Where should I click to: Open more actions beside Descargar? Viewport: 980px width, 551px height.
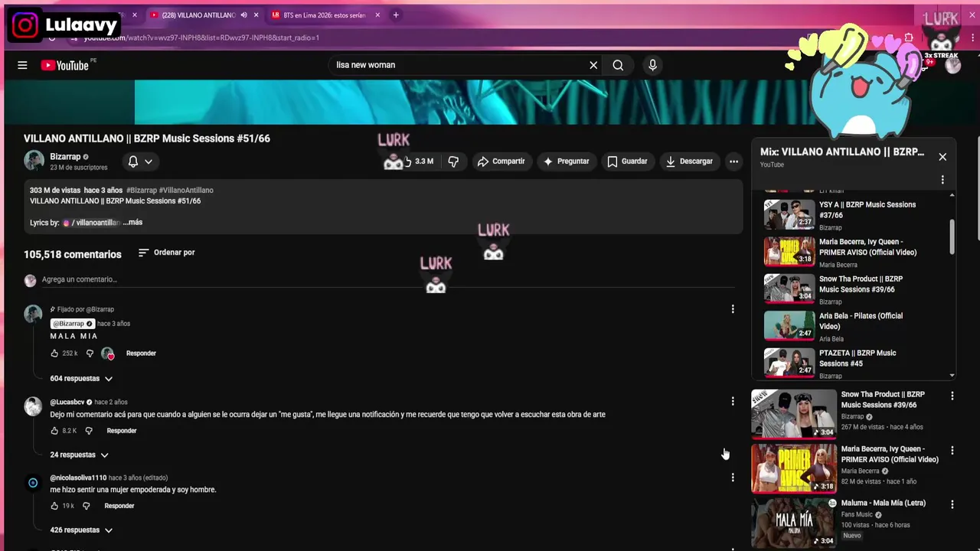tap(733, 161)
